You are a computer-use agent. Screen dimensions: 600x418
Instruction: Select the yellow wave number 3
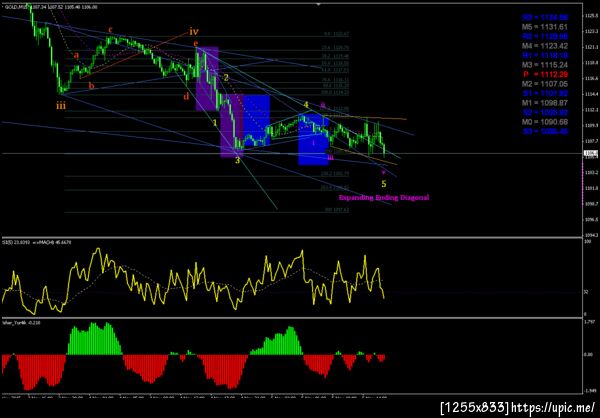click(x=238, y=160)
